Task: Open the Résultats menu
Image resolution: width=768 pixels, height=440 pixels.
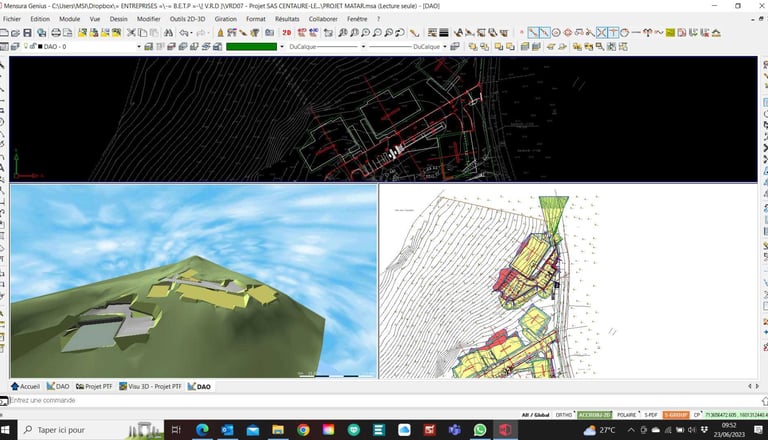Action: tap(287, 19)
